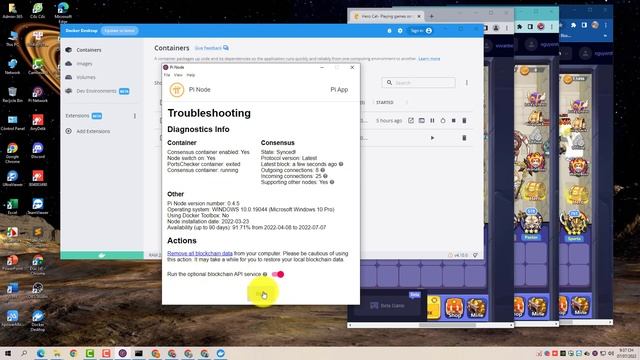This screenshot has width=640, height=360.
Task: Pause the container started 5 hours ago
Action: [x=432, y=120]
